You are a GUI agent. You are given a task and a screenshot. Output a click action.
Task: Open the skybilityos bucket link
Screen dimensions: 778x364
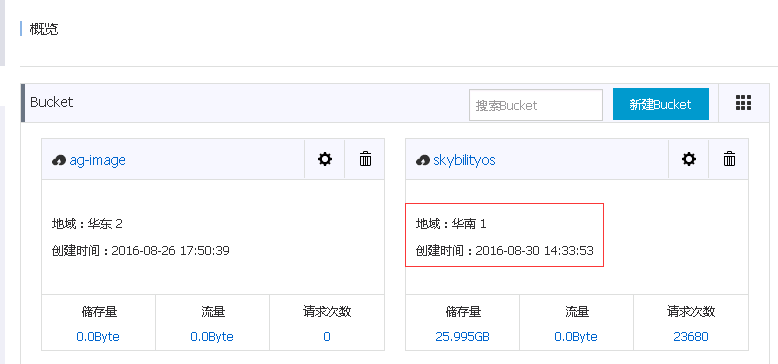464,160
